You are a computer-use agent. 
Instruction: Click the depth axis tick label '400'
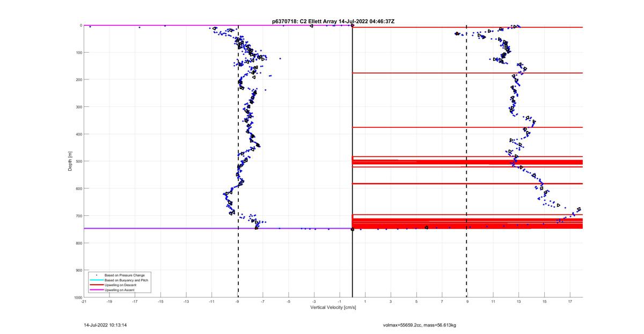(78, 134)
